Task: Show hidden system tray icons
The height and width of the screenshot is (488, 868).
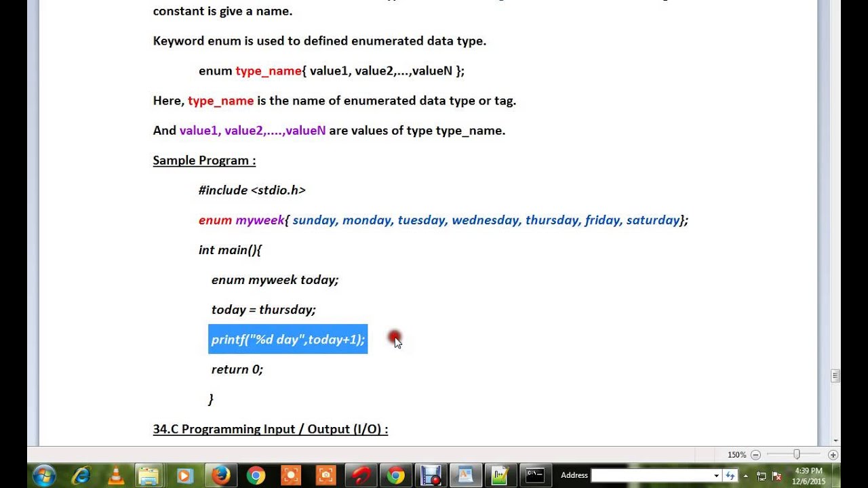Action: tap(746, 475)
